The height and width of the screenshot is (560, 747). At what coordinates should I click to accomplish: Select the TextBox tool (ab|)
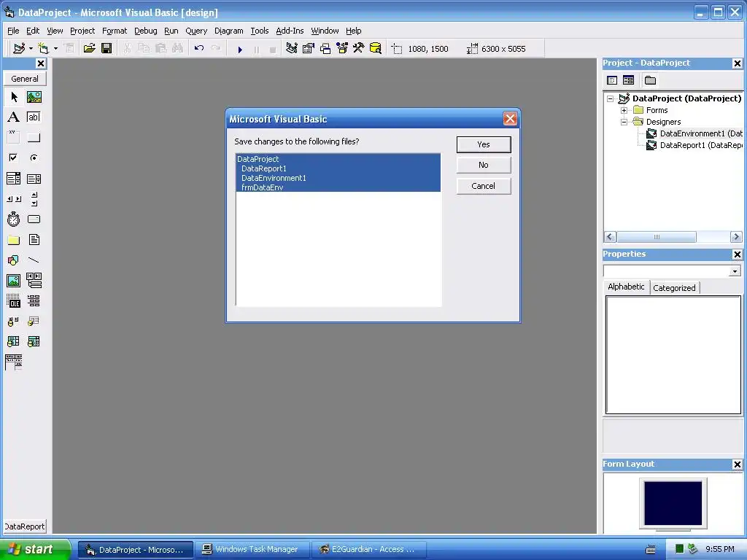tap(34, 117)
